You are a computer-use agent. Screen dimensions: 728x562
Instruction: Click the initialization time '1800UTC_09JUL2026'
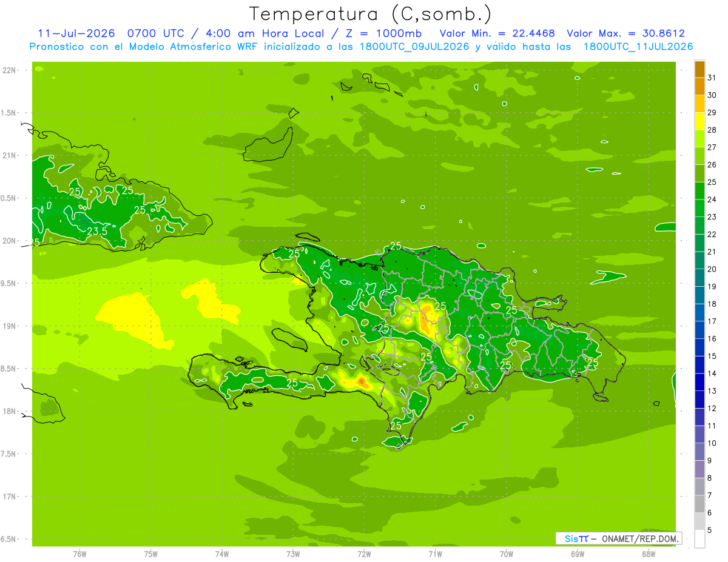pyautogui.click(x=414, y=47)
